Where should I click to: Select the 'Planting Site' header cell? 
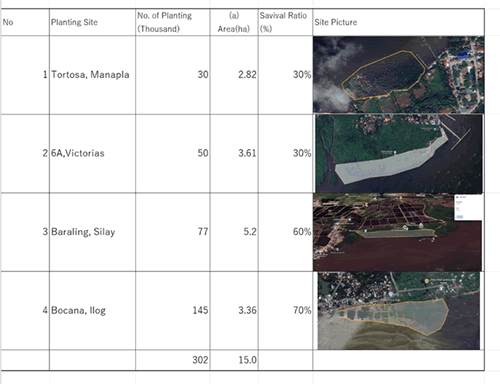click(92, 22)
